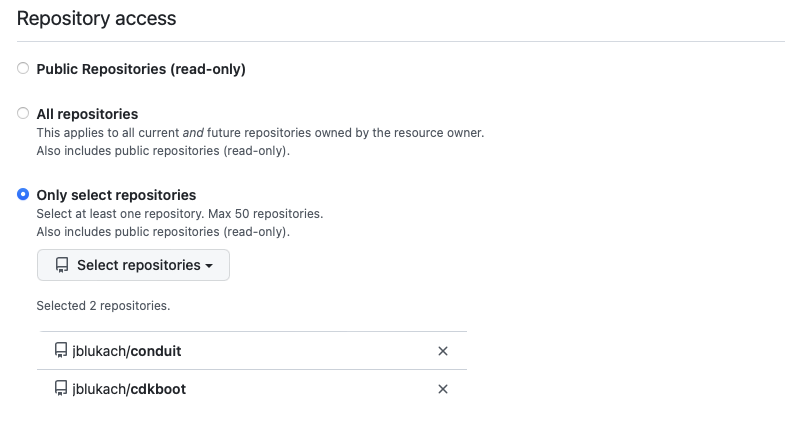Click the "Max 50 repositories" description line
796x427 pixels.
coord(180,214)
